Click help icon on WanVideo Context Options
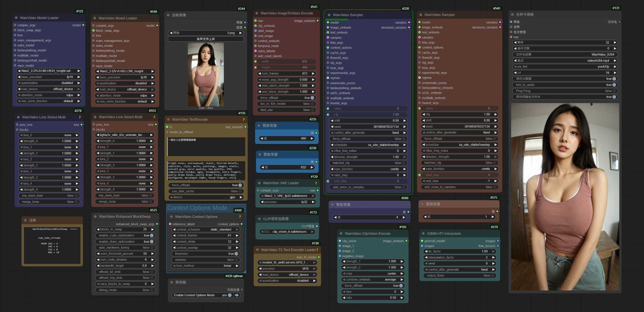This screenshot has width=644, height=312. (x=240, y=217)
